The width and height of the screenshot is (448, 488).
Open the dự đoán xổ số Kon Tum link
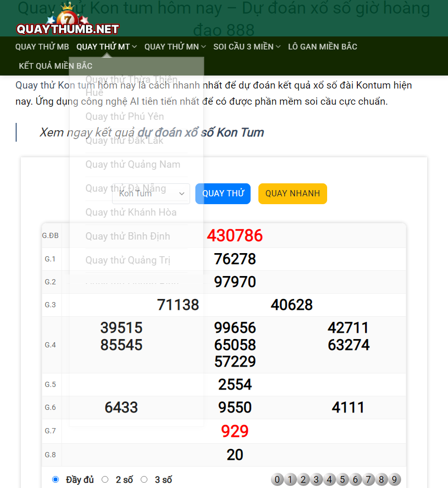pyautogui.click(x=201, y=133)
